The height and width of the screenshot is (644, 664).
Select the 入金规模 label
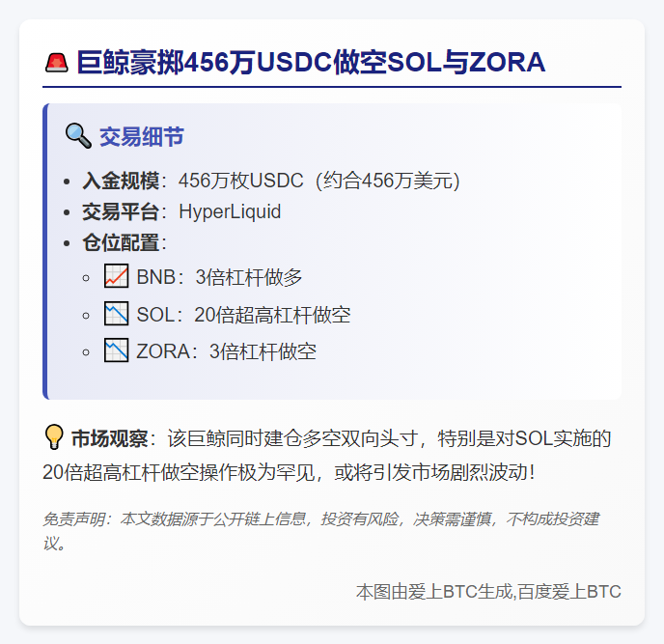121,181
